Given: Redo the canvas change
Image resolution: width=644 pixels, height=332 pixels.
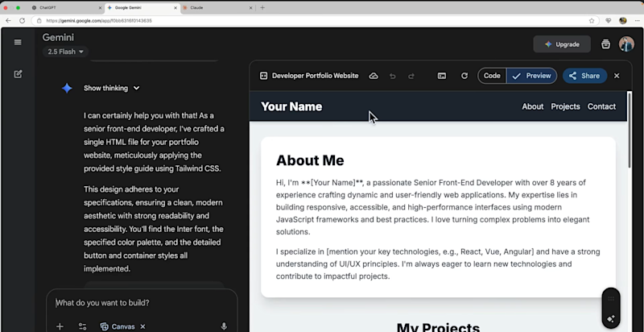Looking at the screenshot, I should (x=411, y=76).
